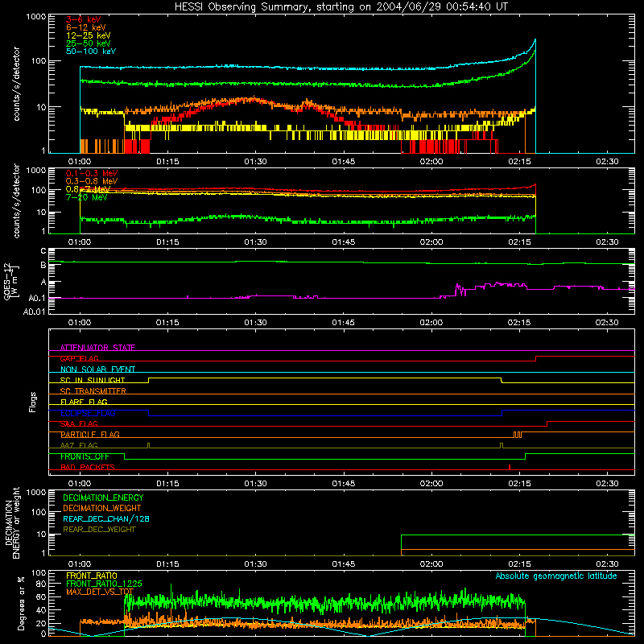The width and height of the screenshot is (644, 644).
Task: Click the 0.3-0.8 MeV legend label
Action: [x=92, y=181]
